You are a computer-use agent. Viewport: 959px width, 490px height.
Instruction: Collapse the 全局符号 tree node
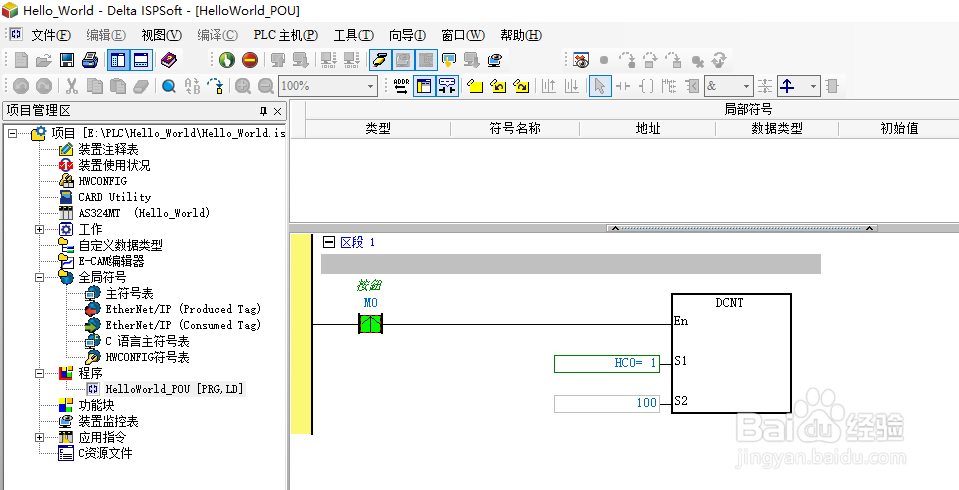40,277
